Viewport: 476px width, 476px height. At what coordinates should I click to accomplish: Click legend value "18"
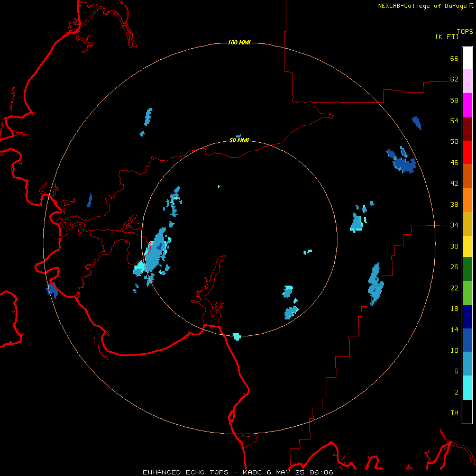point(454,309)
